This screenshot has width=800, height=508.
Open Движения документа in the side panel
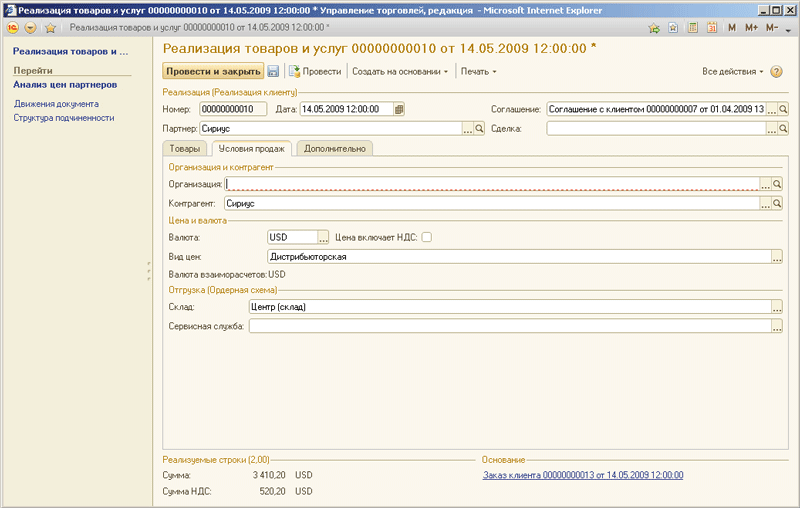tap(56, 103)
